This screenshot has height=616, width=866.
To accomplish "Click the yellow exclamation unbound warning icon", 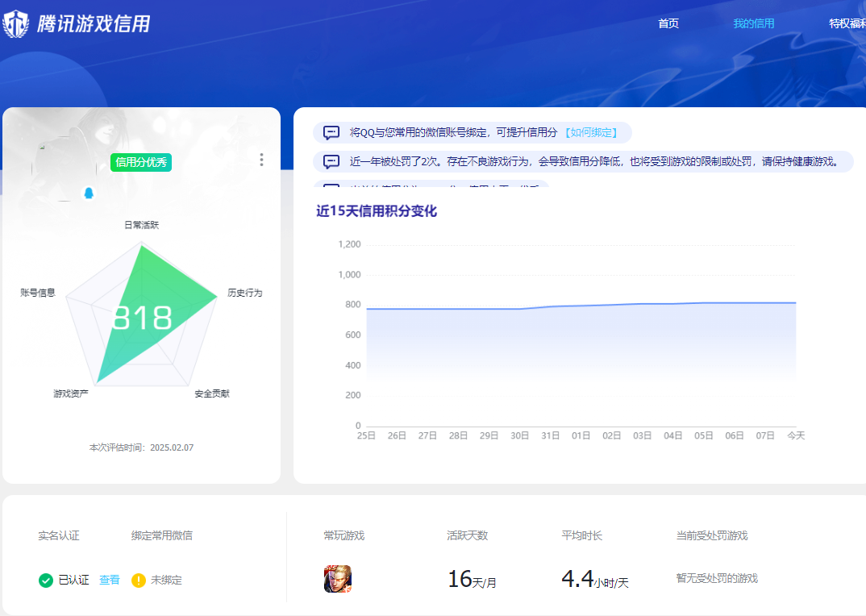I will 138,580.
